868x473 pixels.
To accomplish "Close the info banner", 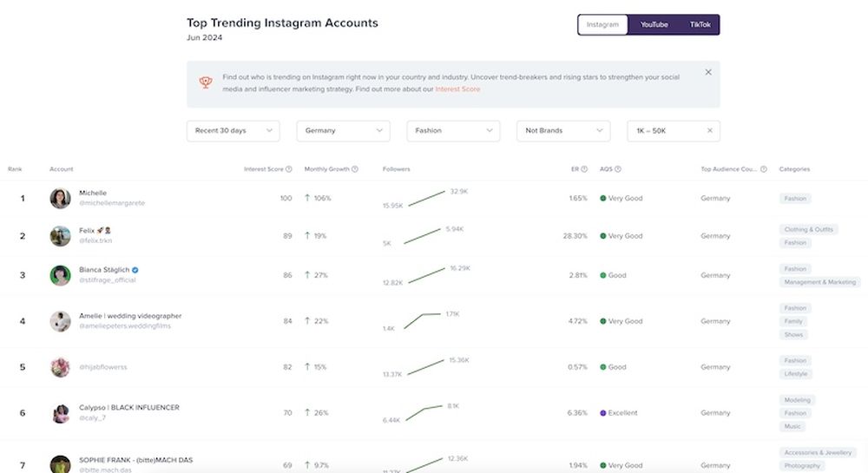I will tap(708, 73).
